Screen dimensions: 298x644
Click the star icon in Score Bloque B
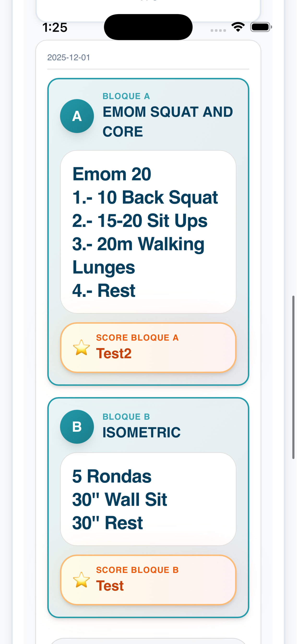(x=81, y=580)
